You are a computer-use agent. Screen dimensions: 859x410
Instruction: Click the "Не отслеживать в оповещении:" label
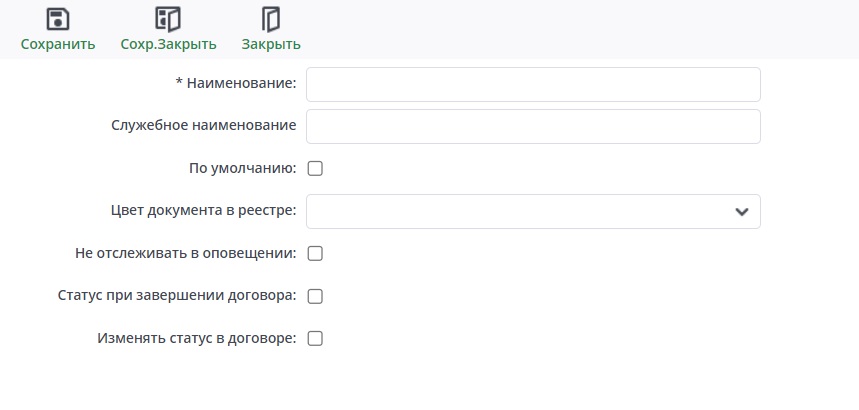[x=185, y=254]
